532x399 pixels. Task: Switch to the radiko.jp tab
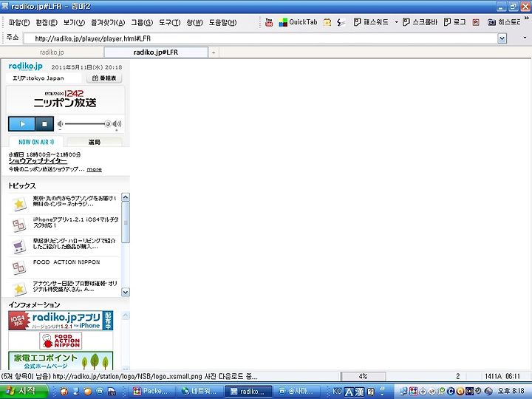52,52
